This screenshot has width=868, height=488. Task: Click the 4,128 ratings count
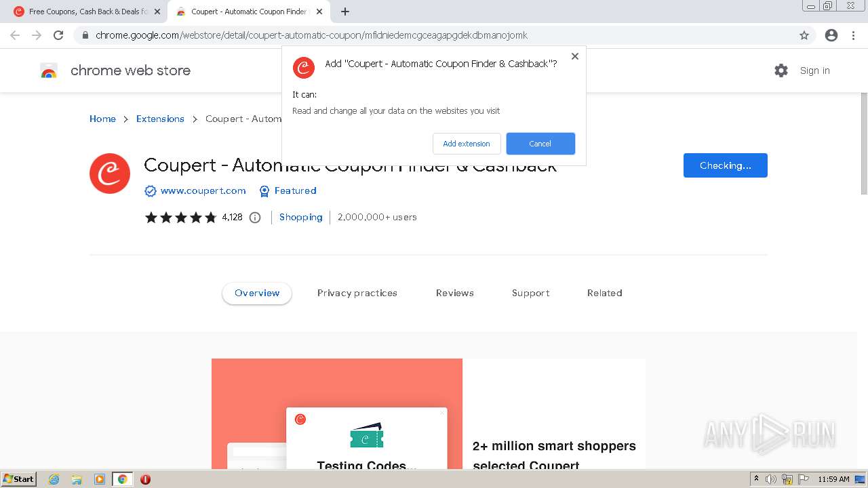click(x=232, y=218)
